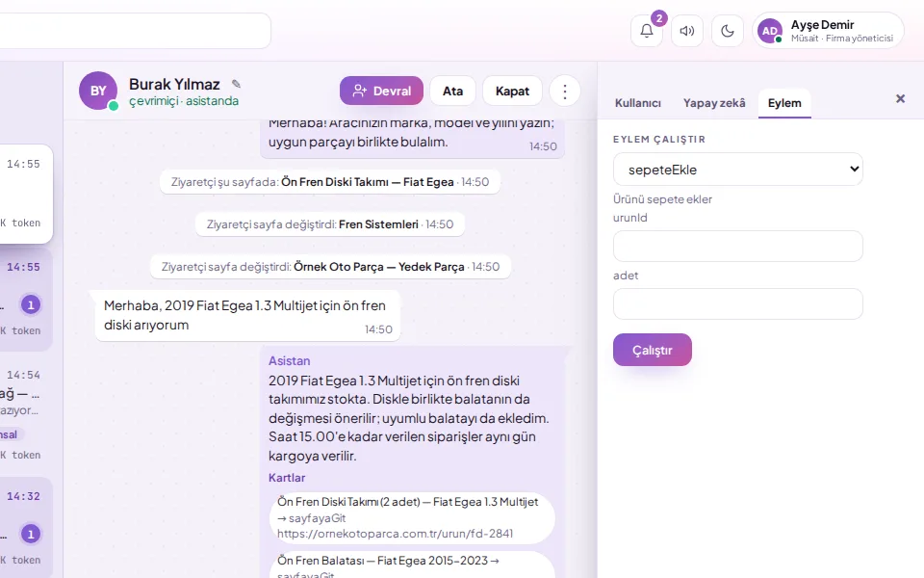Edit Burak Yılmaz name pencil icon
This screenshot has width=924, height=578.
point(236,84)
